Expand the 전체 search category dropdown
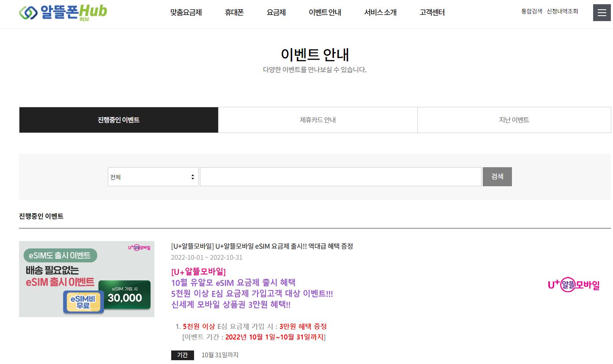 point(153,177)
